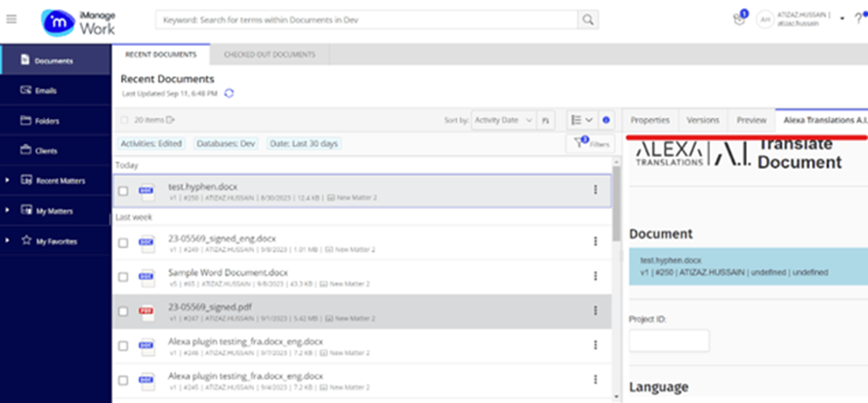Image resolution: width=868 pixels, height=403 pixels.
Task: Click the AH user avatar
Action: point(765,20)
